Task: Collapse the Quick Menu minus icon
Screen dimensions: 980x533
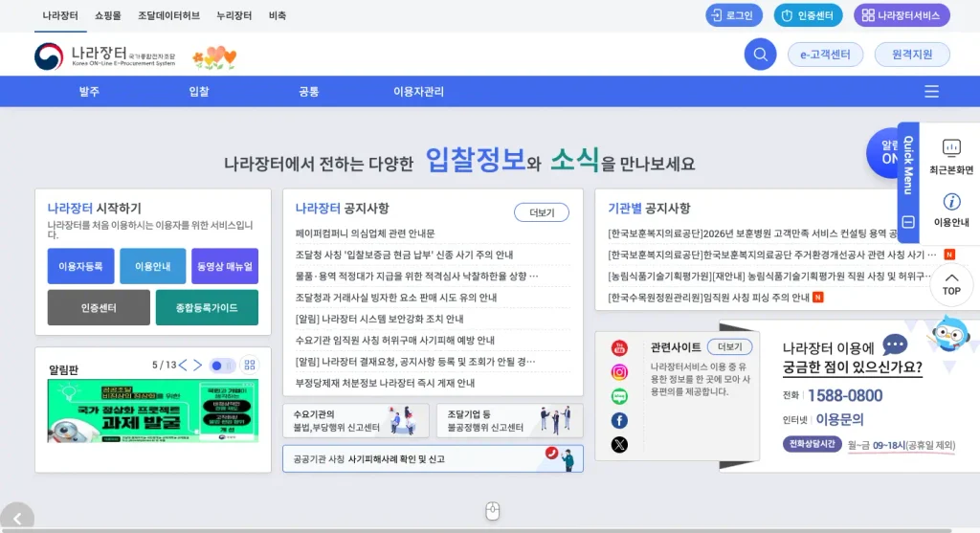Action: [908, 222]
